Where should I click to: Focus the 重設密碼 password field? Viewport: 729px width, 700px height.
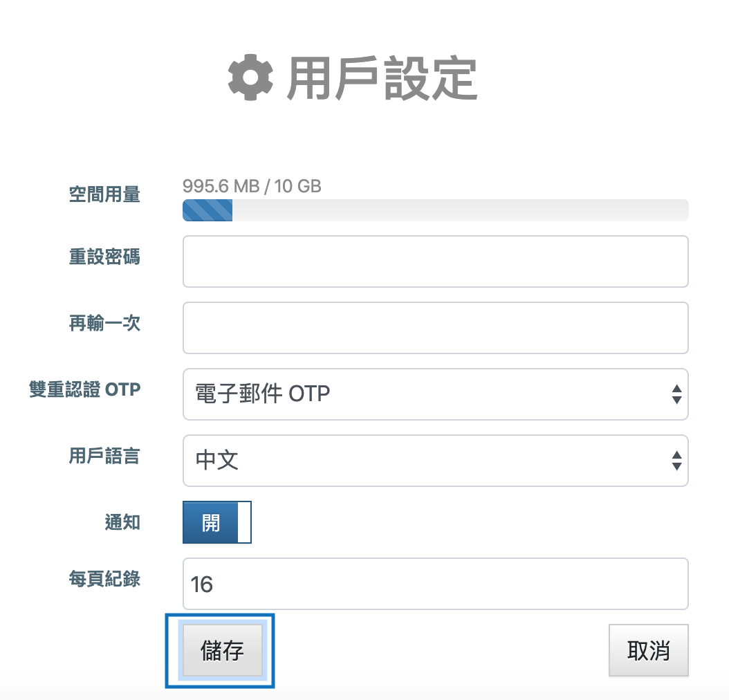(435, 261)
